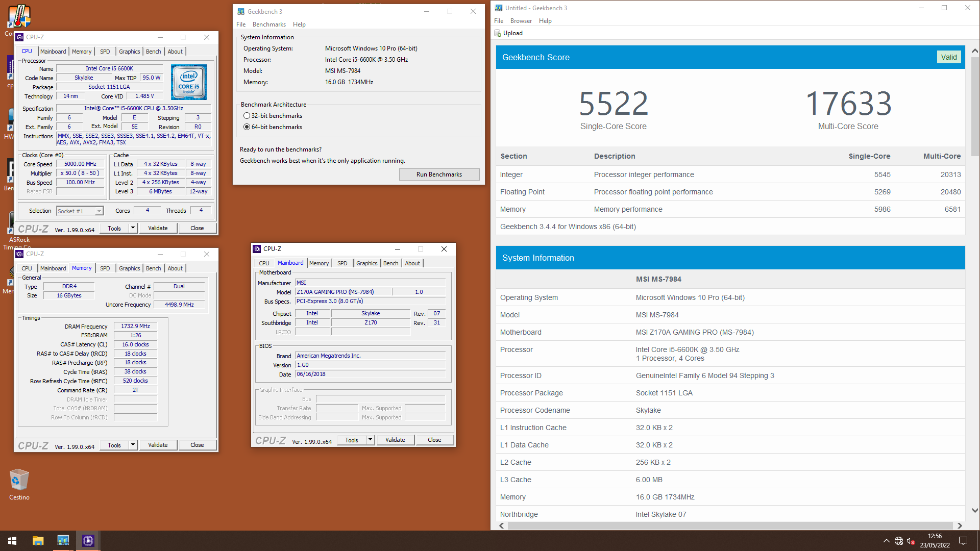Click the scroll down arrow in the results window

(x=975, y=510)
